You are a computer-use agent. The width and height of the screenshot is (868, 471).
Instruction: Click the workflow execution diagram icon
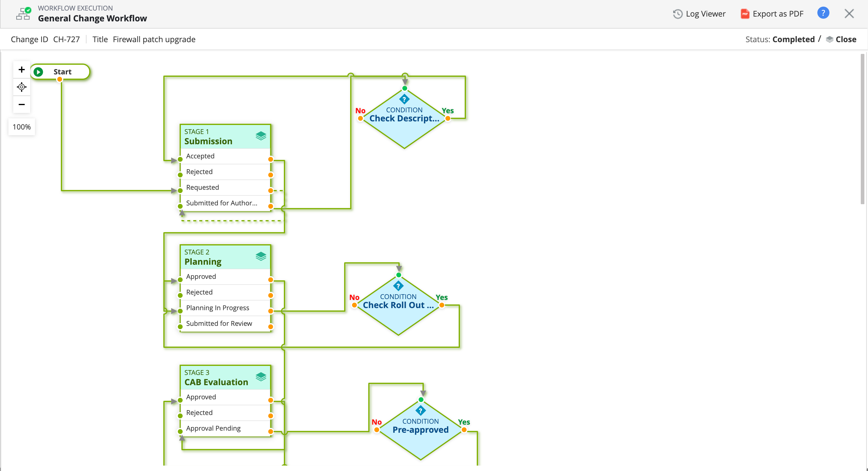tap(23, 14)
